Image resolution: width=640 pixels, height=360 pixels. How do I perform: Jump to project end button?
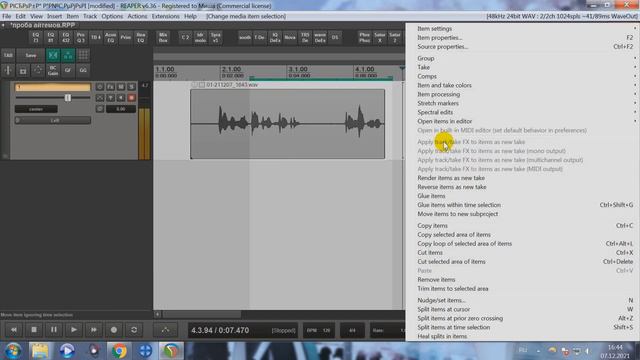pyautogui.click(x=94, y=330)
